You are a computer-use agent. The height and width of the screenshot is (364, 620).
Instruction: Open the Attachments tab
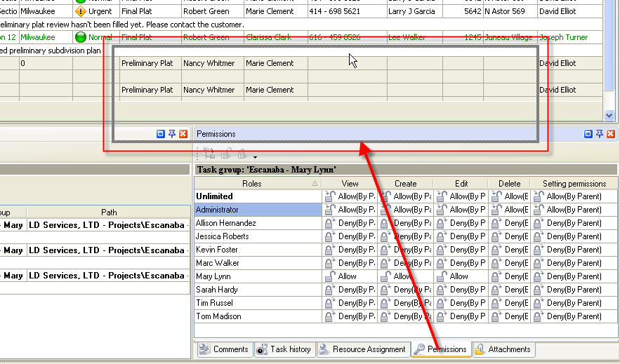(503, 349)
